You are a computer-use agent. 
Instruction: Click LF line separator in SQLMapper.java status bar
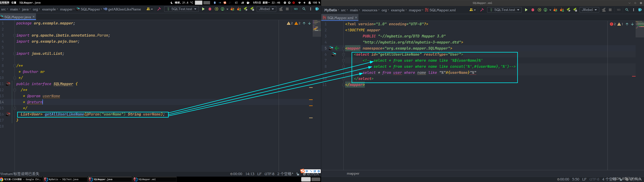point(259,174)
